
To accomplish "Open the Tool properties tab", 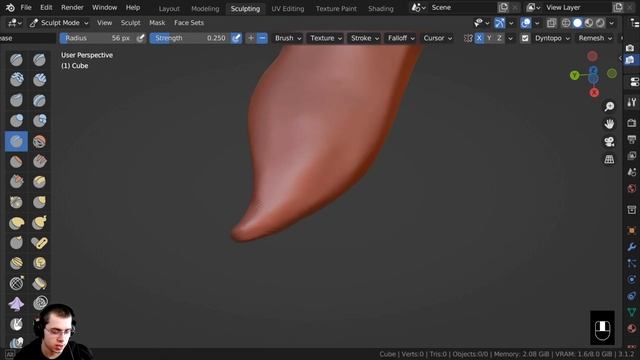I will click(x=632, y=102).
